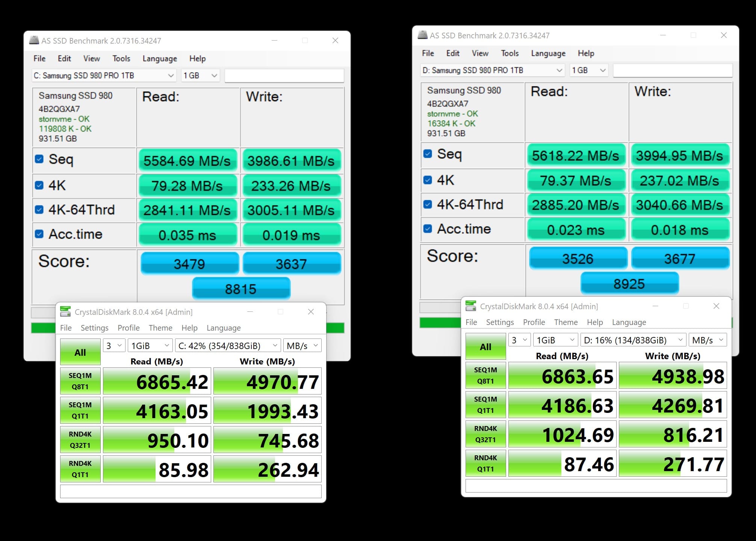Open Help menu in left AS SSD window
The height and width of the screenshot is (541, 756).
197,59
